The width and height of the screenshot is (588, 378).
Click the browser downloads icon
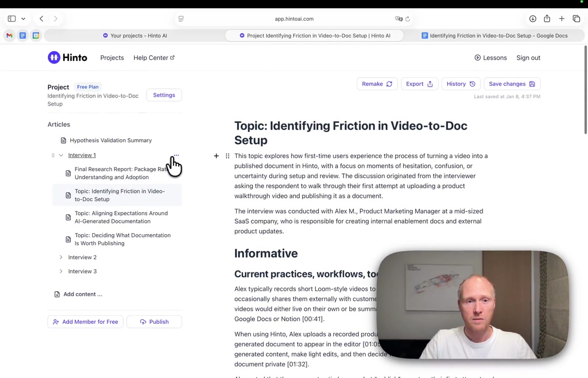[x=532, y=19]
